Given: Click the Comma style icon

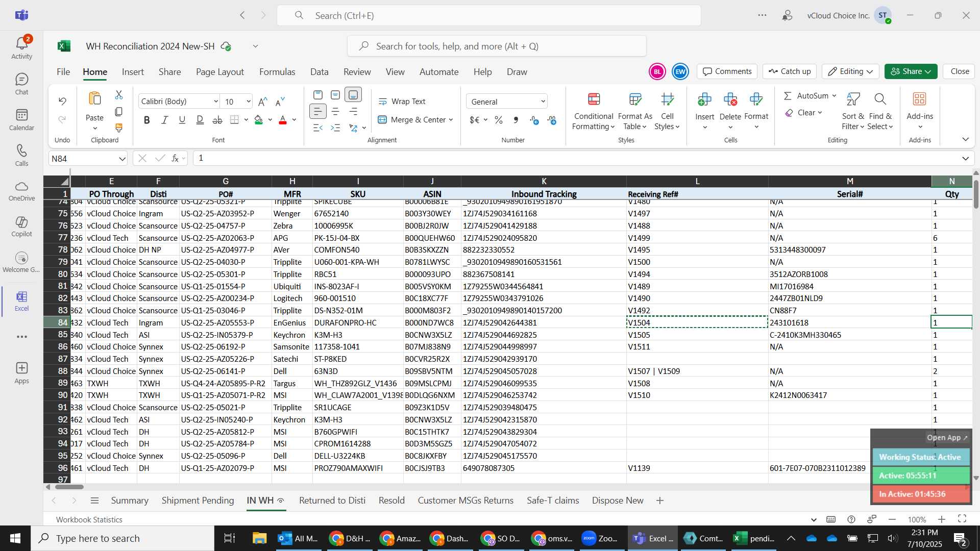Looking at the screenshot, I should click(516, 120).
